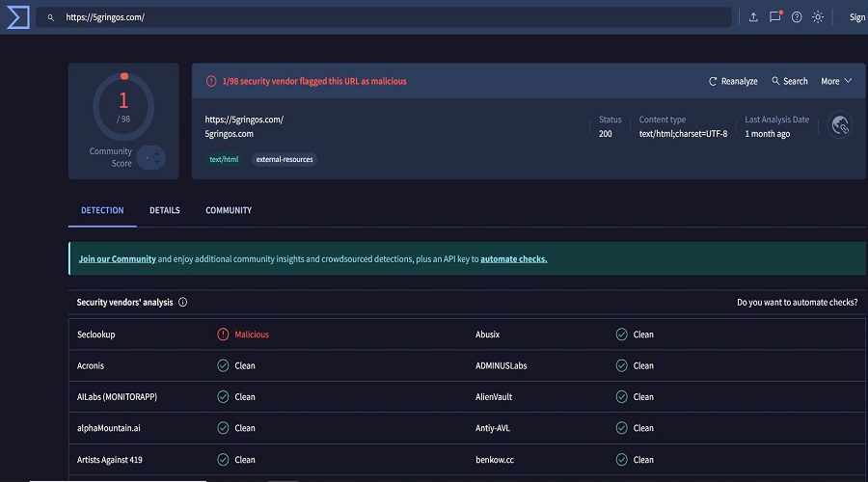The image size is (868, 482).
Task: Click the Clean checkmark for Antiy-AVL
Action: 621,428
